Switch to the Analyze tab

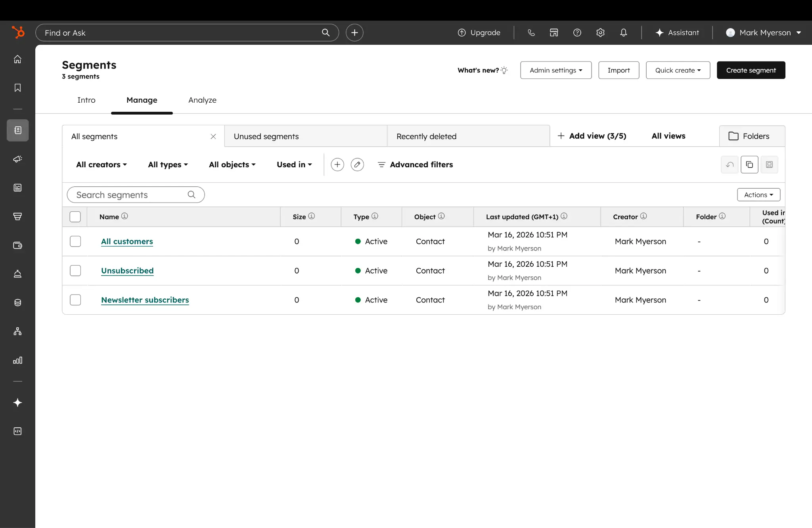point(202,100)
